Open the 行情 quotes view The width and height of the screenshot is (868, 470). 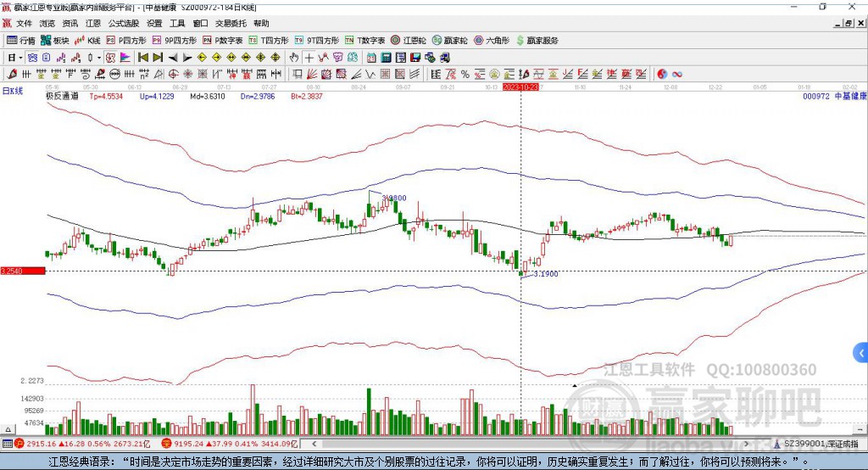tap(20, 41)
